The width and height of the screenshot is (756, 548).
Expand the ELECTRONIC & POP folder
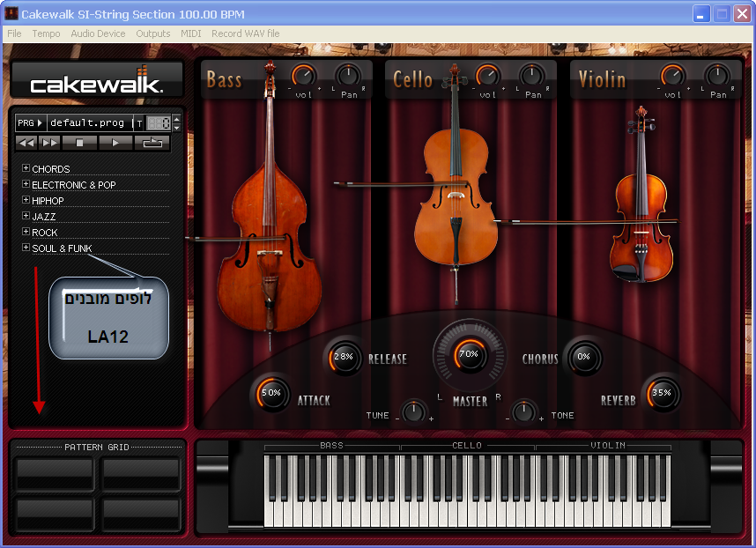pyautogui.click(x=26, y=183)
